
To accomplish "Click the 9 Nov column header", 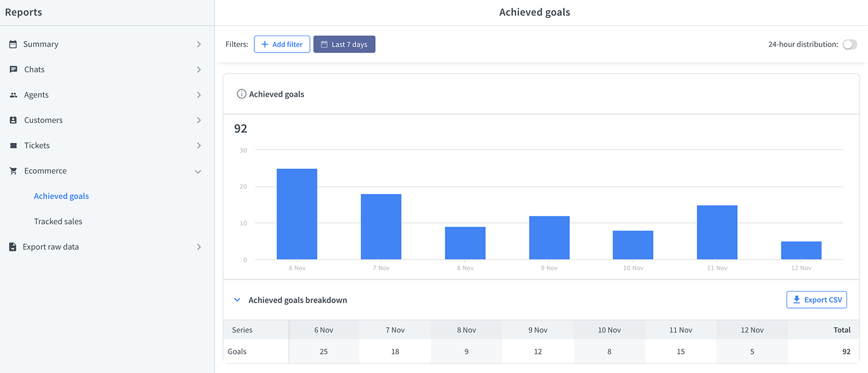I will (538, 330).
